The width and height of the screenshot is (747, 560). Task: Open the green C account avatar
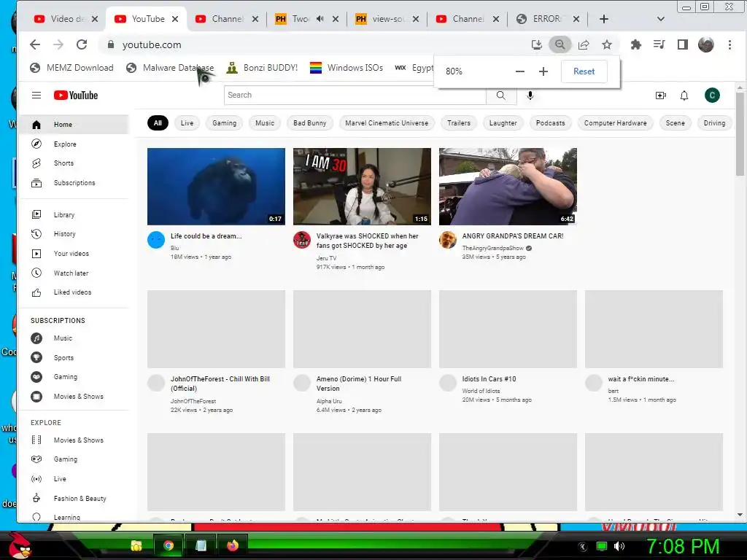coord(712,96)
